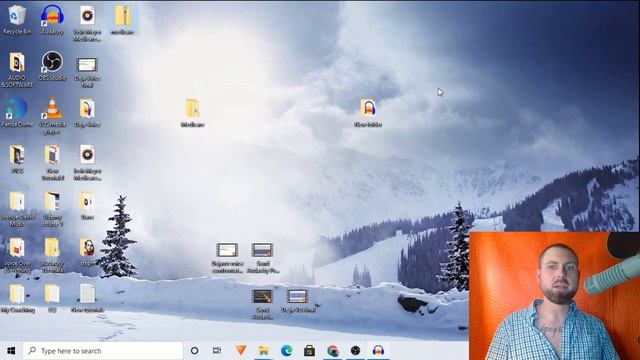This screenshot has height=360, width=640.
Task: Launch the Panda Dome shortcut
Action: [17, 112]
